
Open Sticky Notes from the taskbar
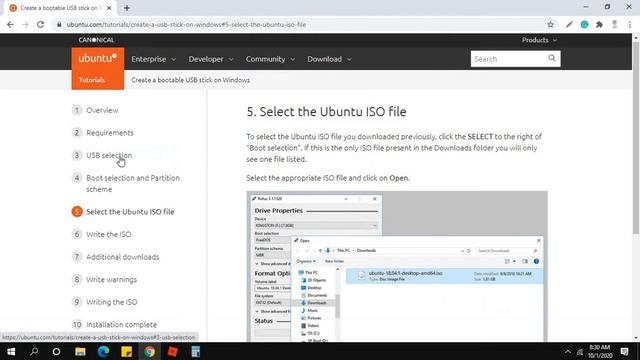[x=127, y=351]
